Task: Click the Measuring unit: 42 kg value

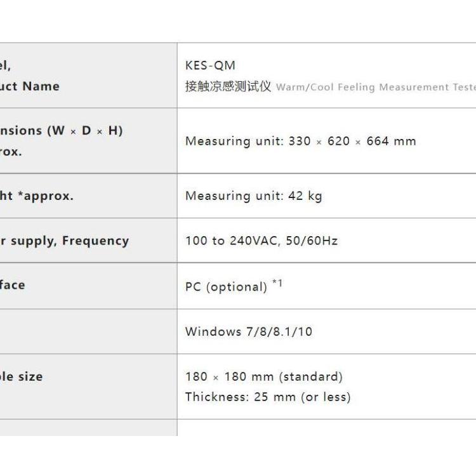Action: tap(254, 196)
